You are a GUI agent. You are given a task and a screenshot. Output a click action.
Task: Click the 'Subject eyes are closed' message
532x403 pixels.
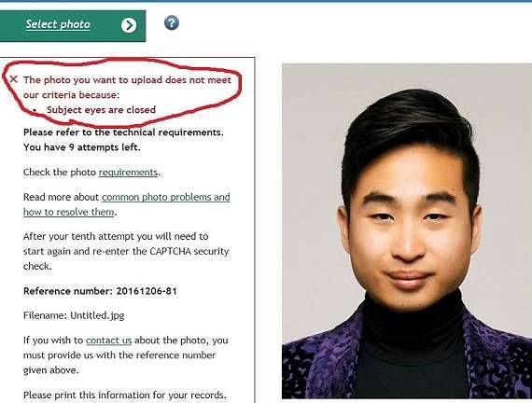coord(101,110)
